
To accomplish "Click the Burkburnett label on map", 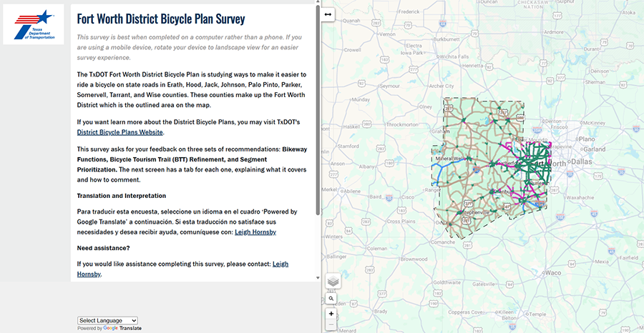I will [x=448, y=40].
